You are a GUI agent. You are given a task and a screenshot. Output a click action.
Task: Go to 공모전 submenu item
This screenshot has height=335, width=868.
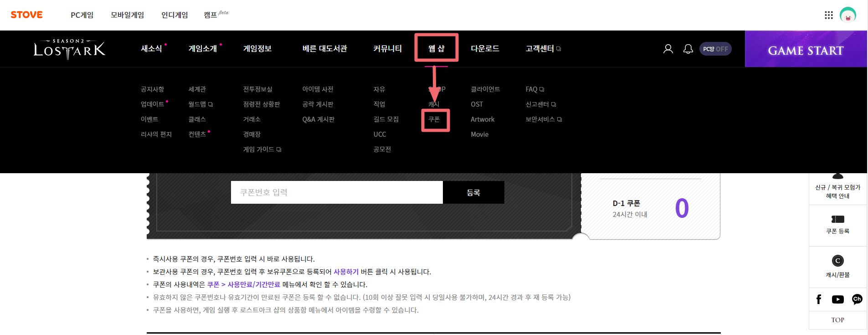(x=382, y=149)
